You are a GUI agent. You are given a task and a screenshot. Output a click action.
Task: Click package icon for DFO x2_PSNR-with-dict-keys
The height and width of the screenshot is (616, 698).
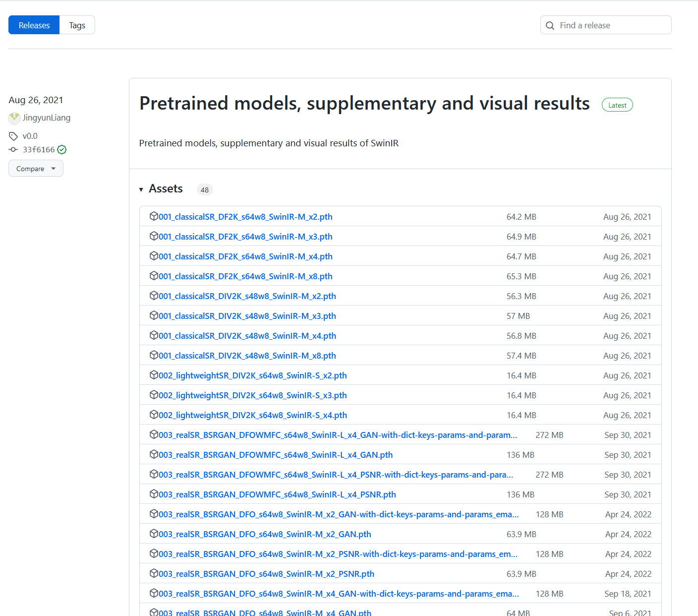click(154, 553)
